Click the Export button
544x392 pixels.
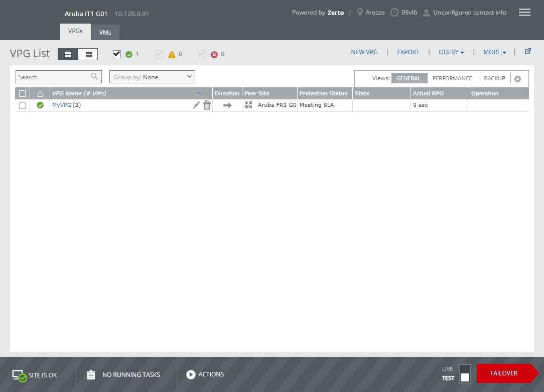[x=408, y=52]
